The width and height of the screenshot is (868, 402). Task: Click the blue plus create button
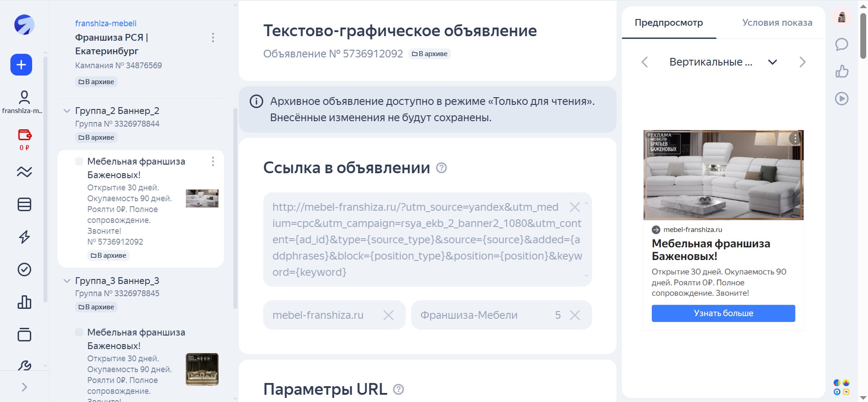(x=21, y=65)
